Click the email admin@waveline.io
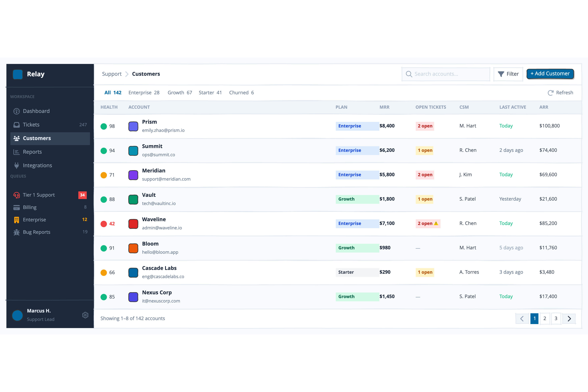The height and width of the screenshot is (392, 588). tap(162, 228)
